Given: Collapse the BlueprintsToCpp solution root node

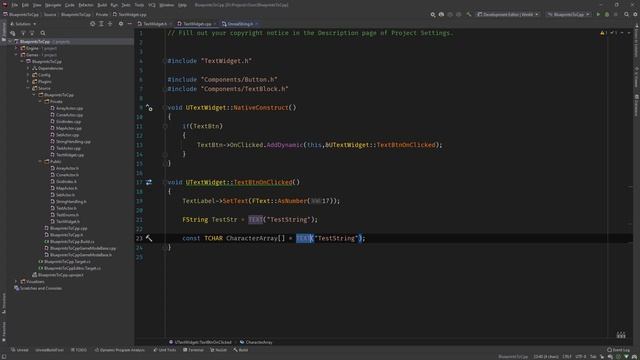Looking at the screenshot, I should coord(10,42).
